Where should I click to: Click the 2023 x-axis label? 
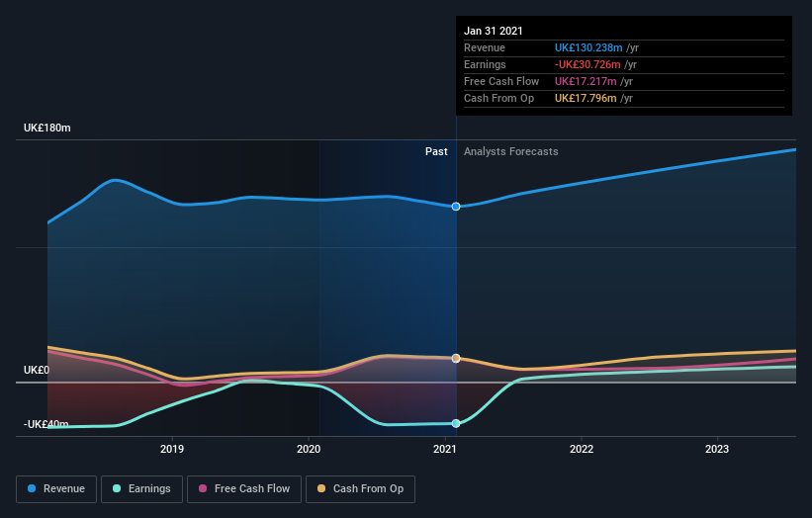tap(717, 449)
